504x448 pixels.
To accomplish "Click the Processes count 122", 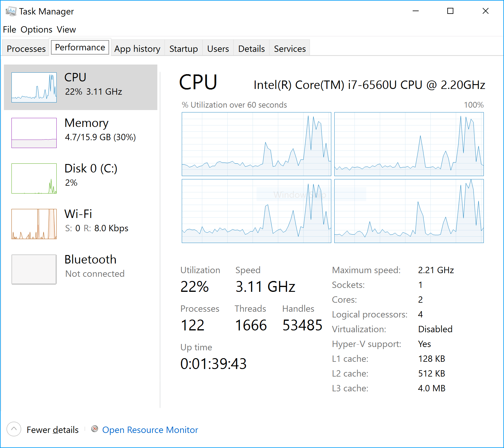I will tap(193, 325).
